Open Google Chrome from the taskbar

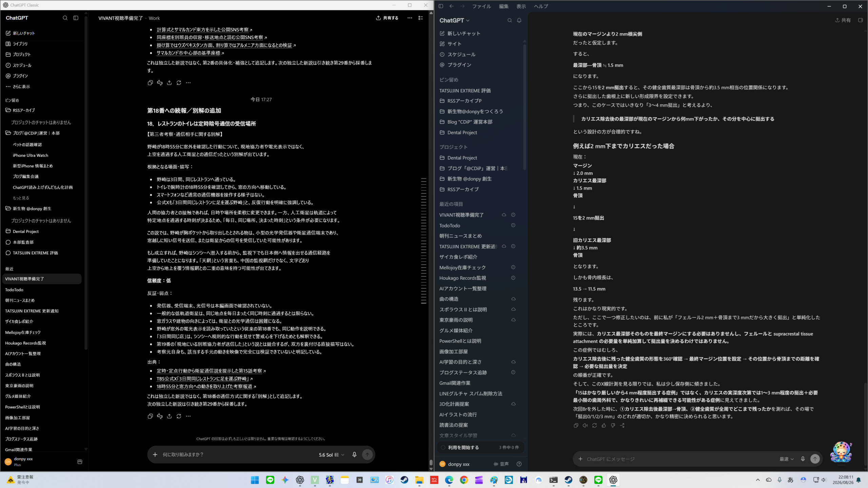tap(464, 480)
